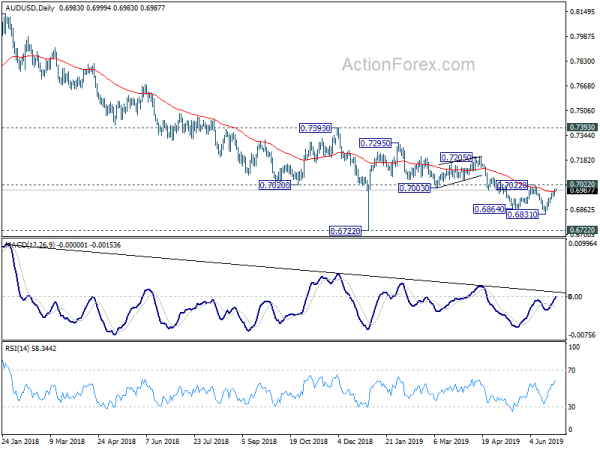Click the highlighted 0.73930 marker on price axis
This screenshot has height=450, width=600.
point(582,127)
